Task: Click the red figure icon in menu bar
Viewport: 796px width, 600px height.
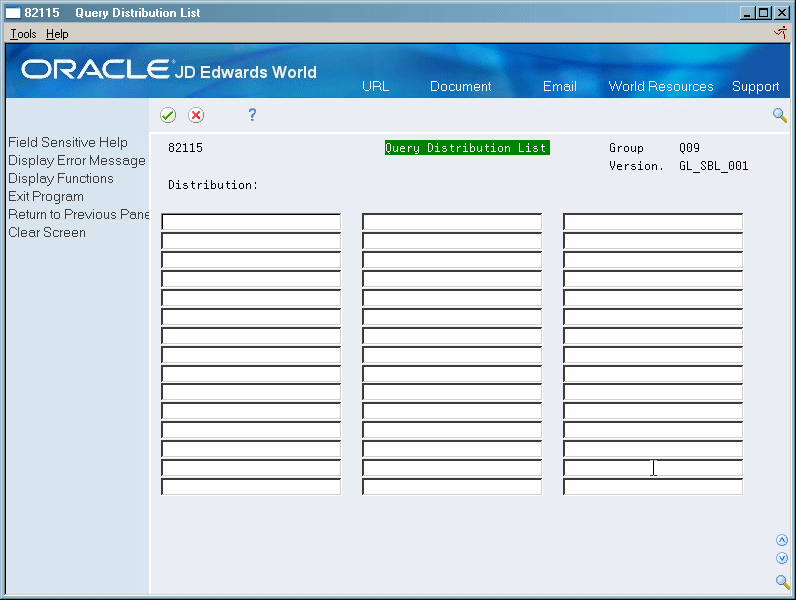Action: tap(781, 34)
